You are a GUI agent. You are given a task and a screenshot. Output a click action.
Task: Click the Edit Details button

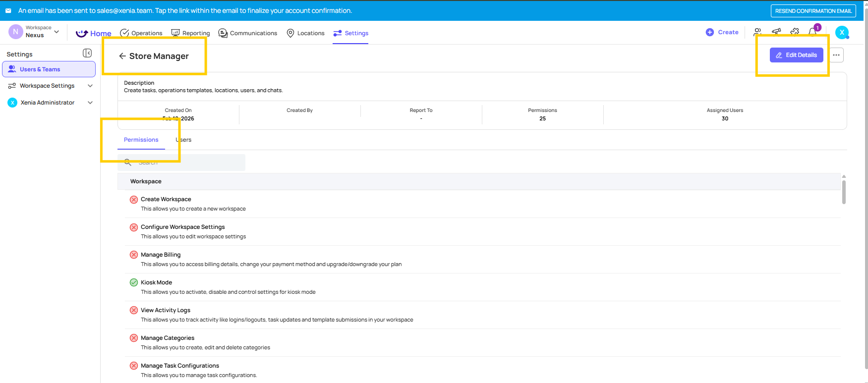(x=796, y=55)
